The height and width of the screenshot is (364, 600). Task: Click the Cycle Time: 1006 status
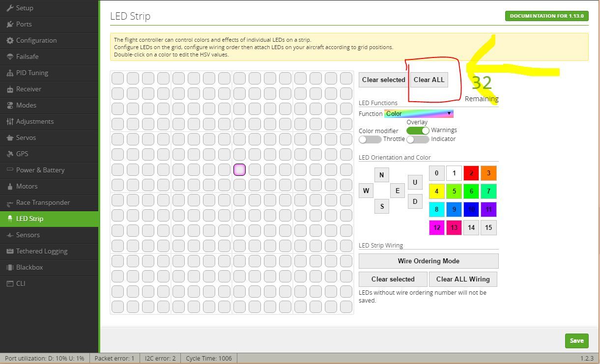(209, 358)
